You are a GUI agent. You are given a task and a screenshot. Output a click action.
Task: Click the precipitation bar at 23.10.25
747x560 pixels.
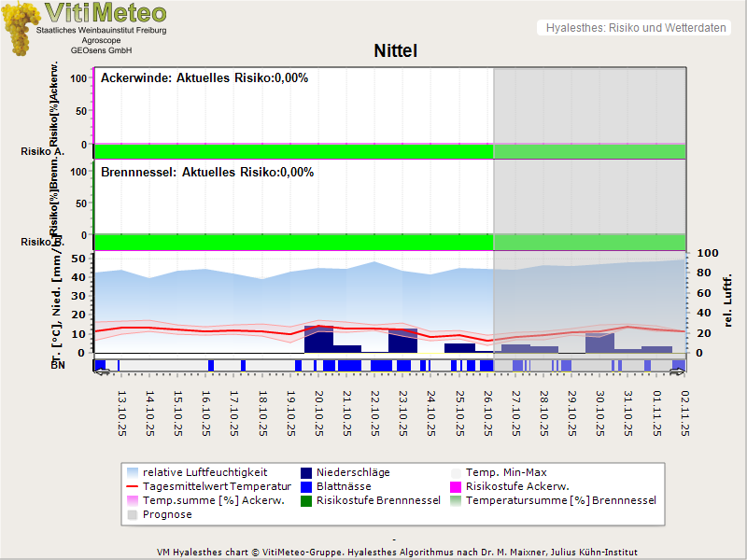click(x=403, y=342)
